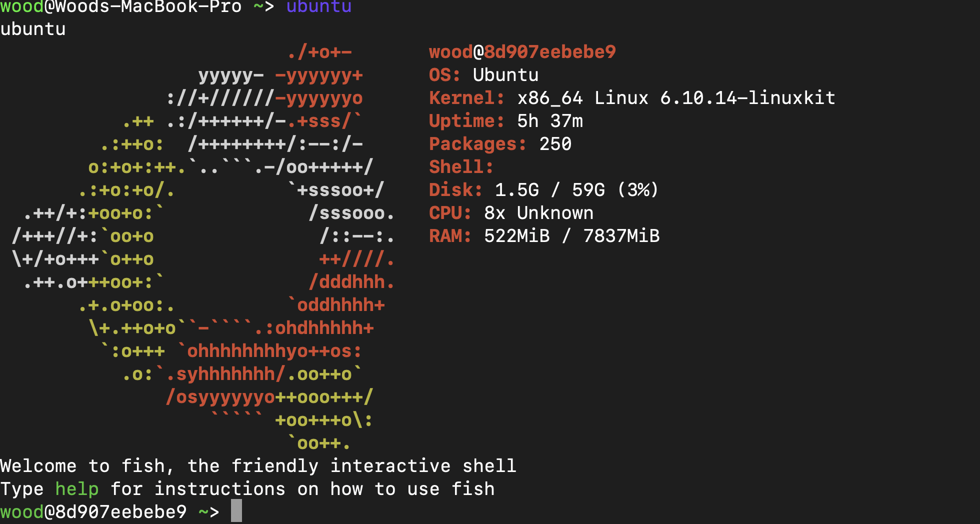
Task: Click the "Disk:" label
Action: tap(455, 190)
